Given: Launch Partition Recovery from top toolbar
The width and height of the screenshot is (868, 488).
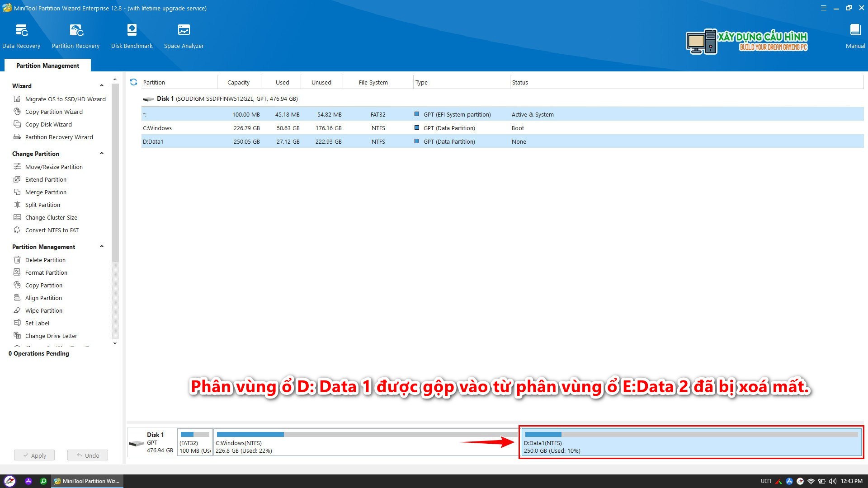Looking at the screenshot, I should pyautogui.click(x=75, y=36).
